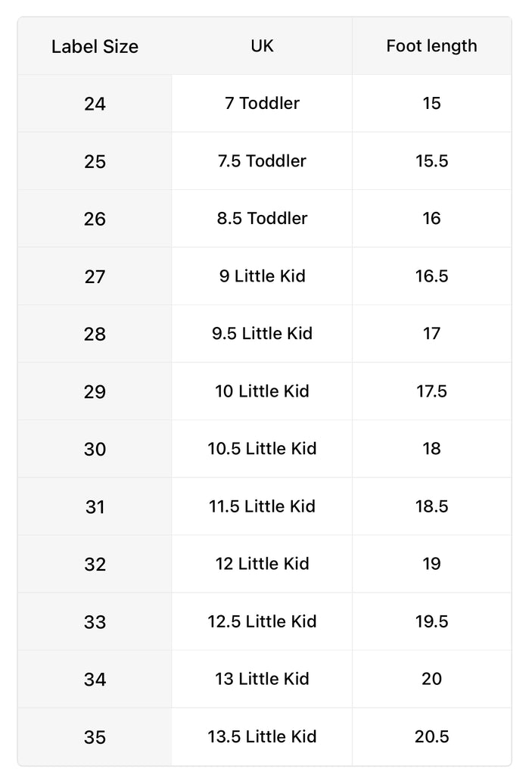Click the 10 Little Kid cell
Screen dimensions: 532x775
[262, 391]
